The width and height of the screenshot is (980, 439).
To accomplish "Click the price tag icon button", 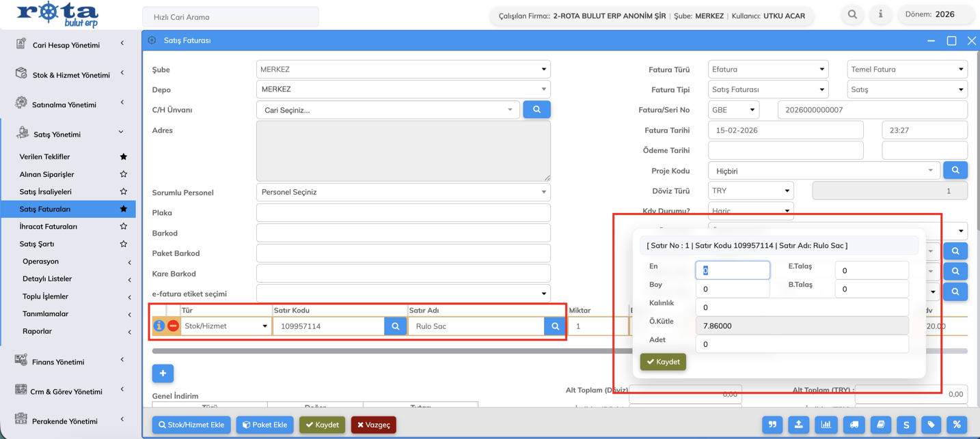I will (x=931, y=425).
